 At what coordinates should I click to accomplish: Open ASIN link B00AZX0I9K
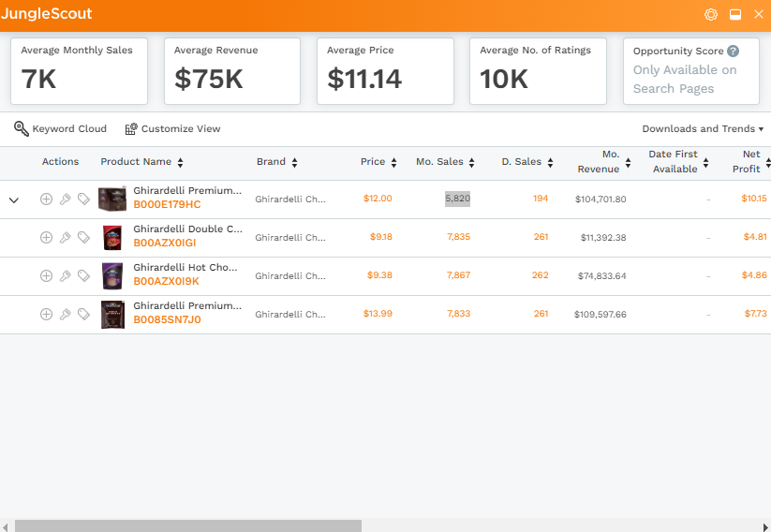coord(166,281)
